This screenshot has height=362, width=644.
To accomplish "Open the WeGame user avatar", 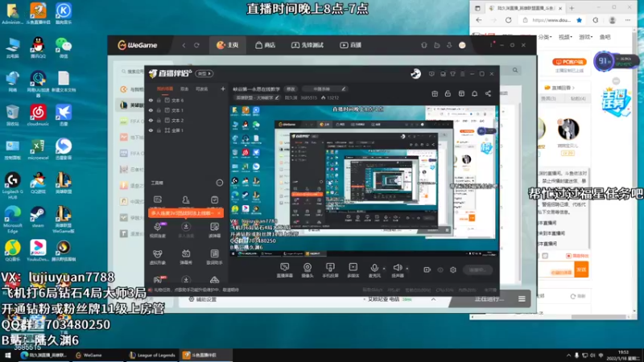I will [462, 45].
